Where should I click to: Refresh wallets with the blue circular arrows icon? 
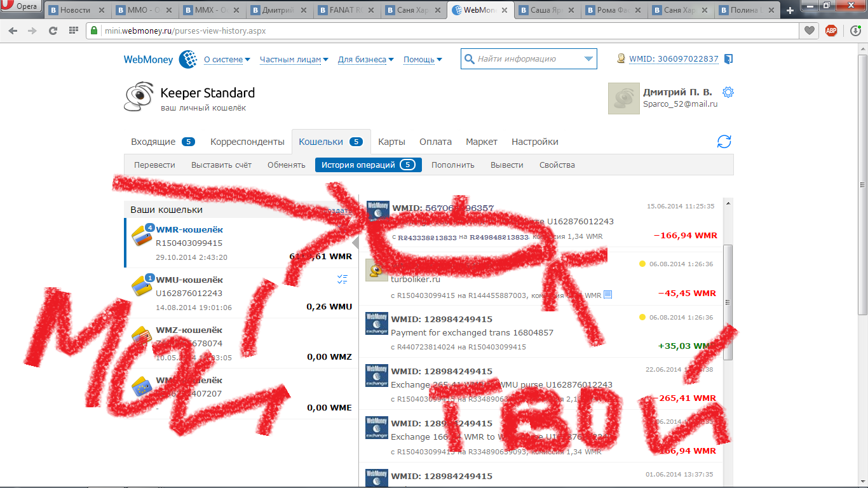pyautogui.click(x=724, y=142)
